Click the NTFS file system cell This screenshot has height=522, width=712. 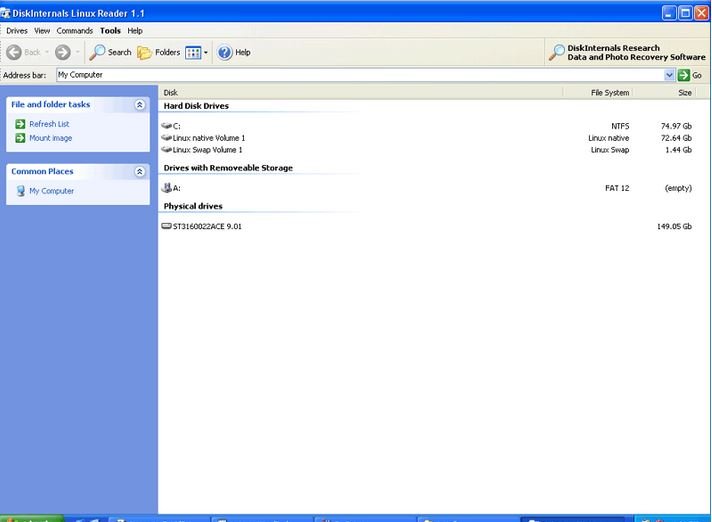pos(620,126)
